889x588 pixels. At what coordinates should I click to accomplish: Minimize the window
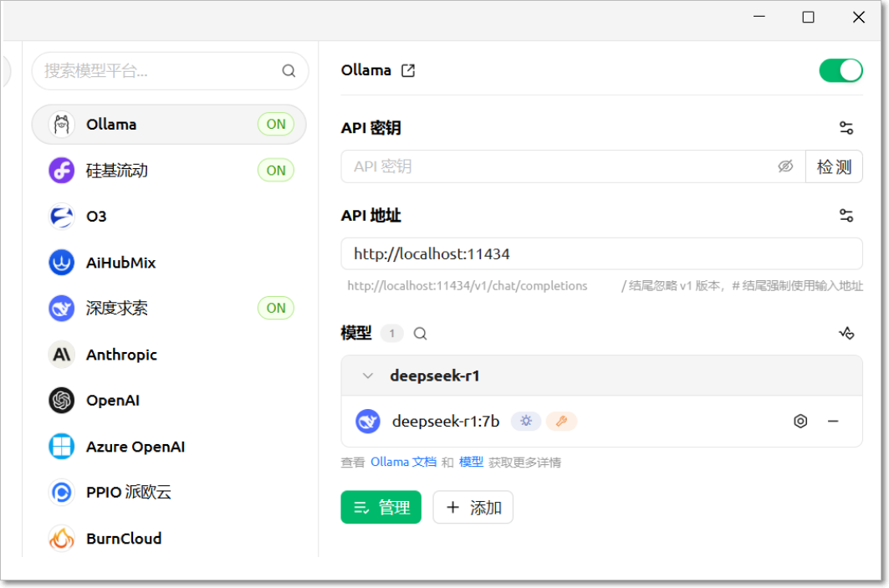pos(759,18)
